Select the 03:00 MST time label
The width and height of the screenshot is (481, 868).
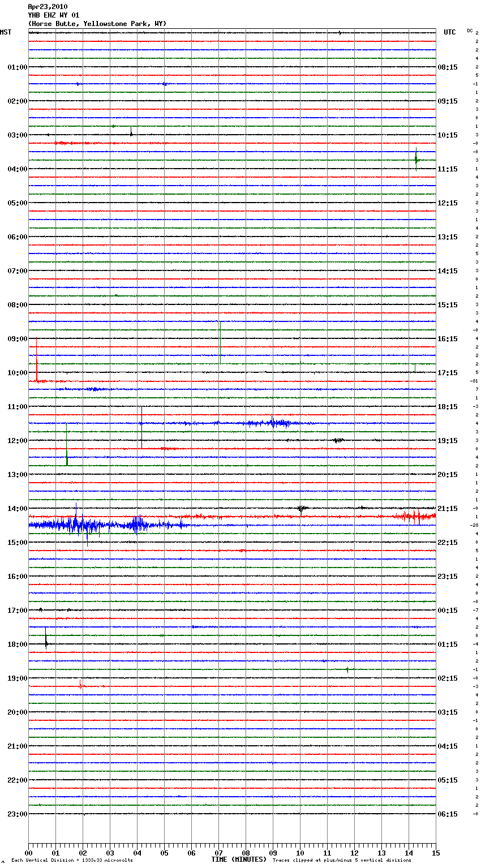pos(18,135)
